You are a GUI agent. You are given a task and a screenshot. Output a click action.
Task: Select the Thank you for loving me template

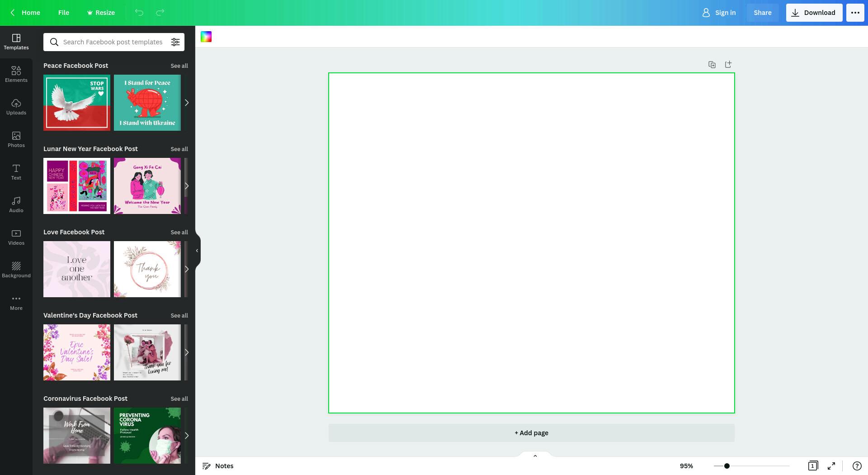[x=147, y=352]
